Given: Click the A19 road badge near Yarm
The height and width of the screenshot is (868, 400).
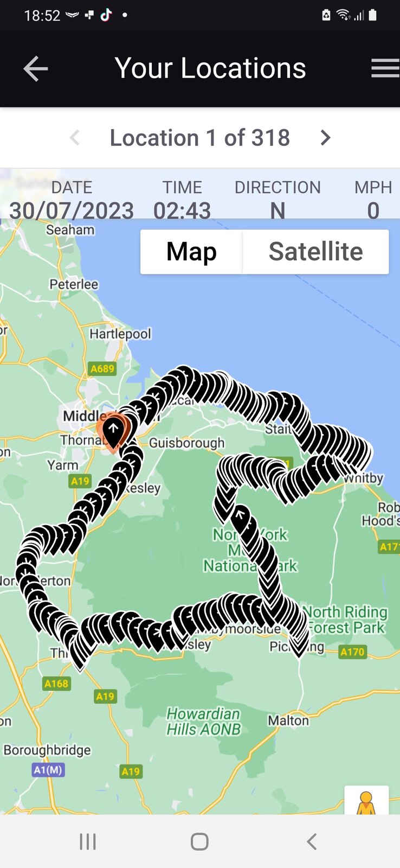Looking at the screenshot, I should point(80,481).
